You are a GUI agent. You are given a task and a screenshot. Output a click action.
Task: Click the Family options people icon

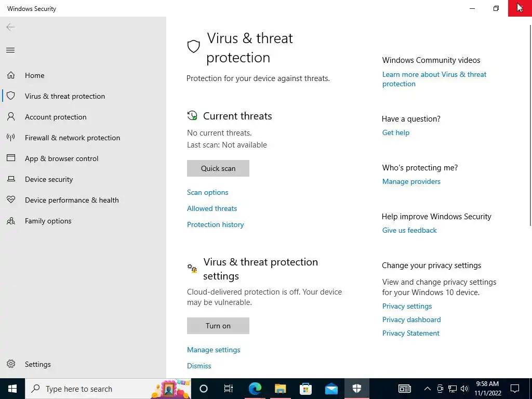click(11, 221)
